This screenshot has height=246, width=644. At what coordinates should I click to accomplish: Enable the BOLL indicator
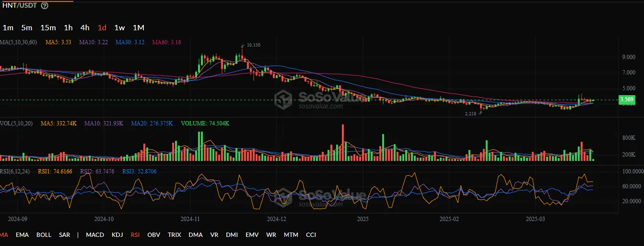44,235
